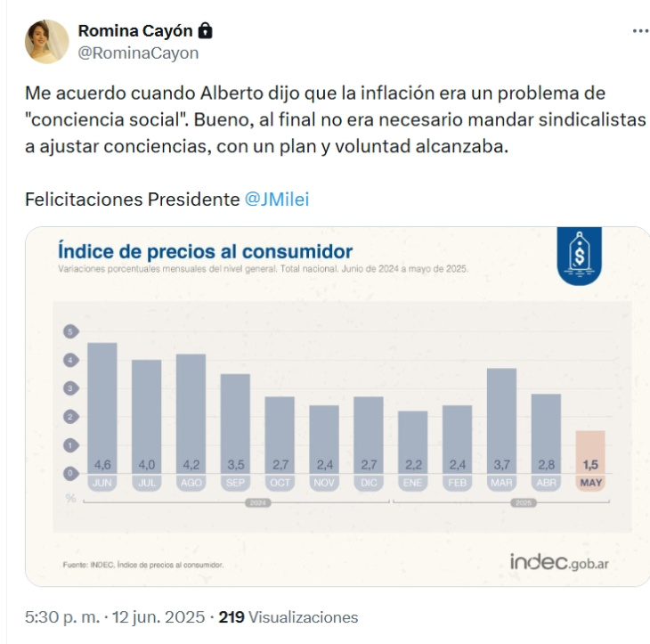The width and height of the screenshot is (650, 644).
Task: Open the @RominaCayon handle link
Action: tap(138, 53)
